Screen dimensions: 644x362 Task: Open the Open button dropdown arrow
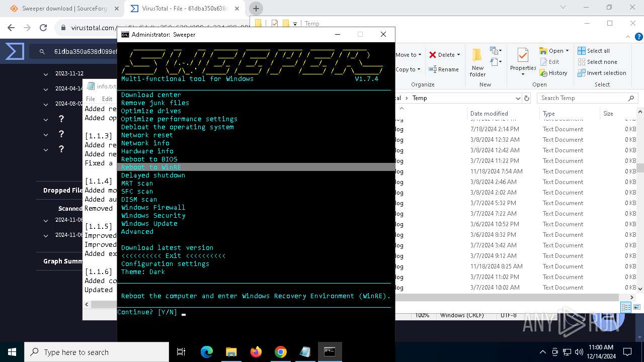click(567, 51)
